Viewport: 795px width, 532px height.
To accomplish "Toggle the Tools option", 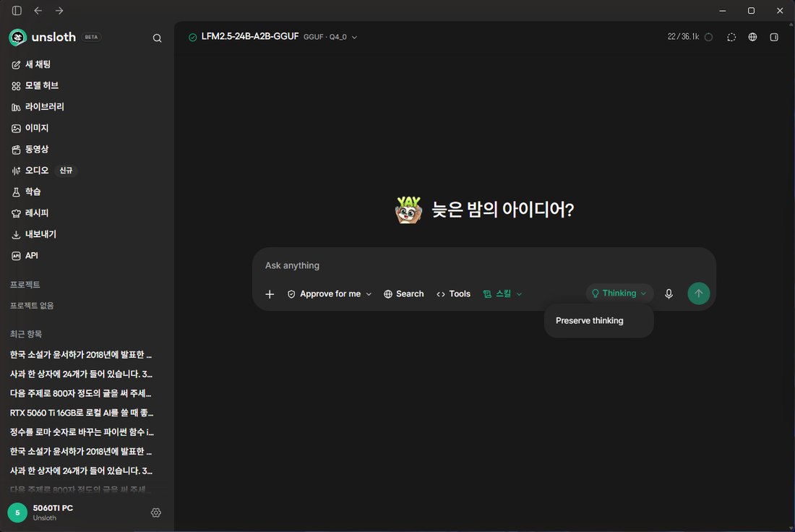I will 453,294.
